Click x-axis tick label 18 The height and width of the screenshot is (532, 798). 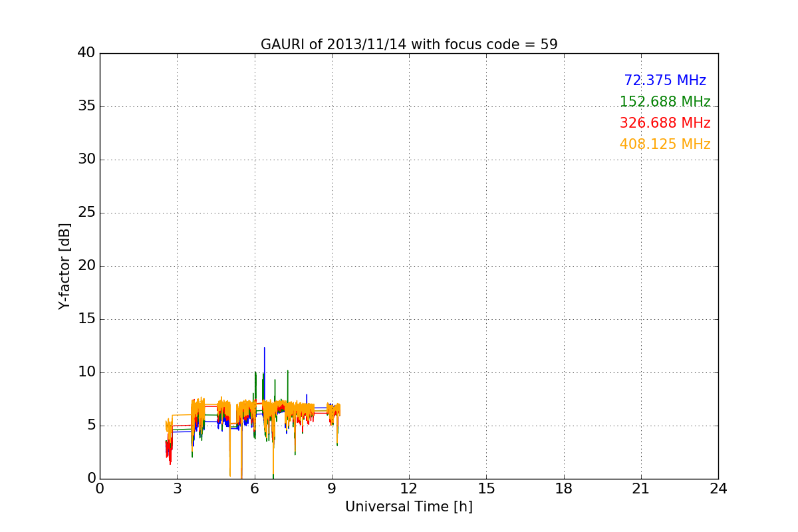[x=564, y=489]
